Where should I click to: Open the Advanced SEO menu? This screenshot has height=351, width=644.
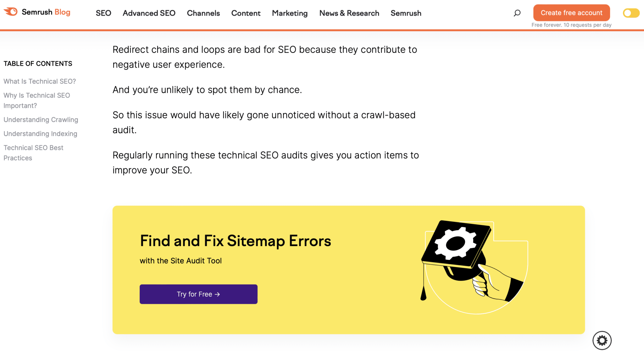pos(149,13)
